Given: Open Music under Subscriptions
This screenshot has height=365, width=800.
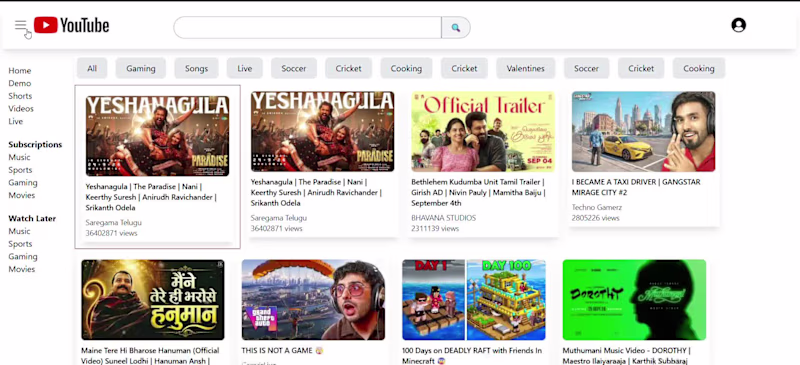Looking at the screenshot, I should pos(19,157).
